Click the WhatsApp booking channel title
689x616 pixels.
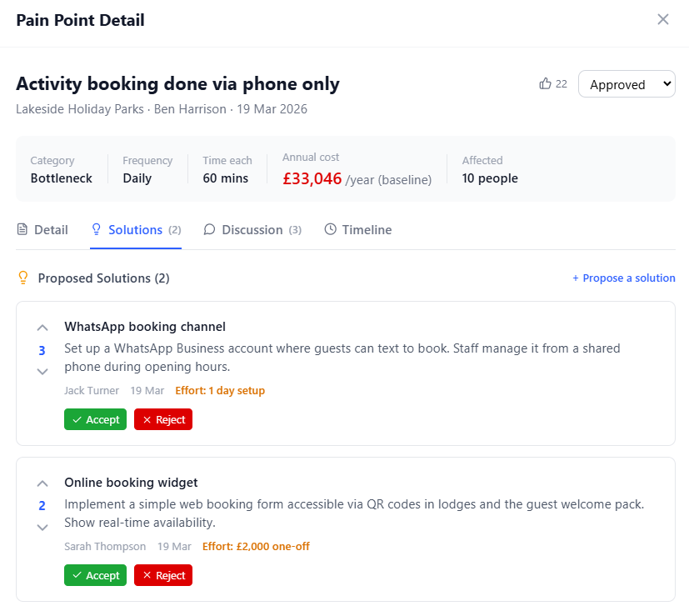point(145,327)
